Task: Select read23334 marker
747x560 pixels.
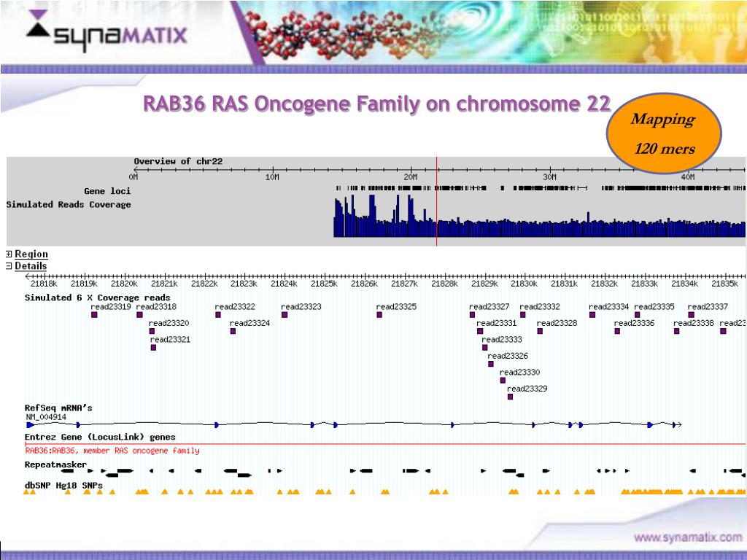Action: click(592, 315)
